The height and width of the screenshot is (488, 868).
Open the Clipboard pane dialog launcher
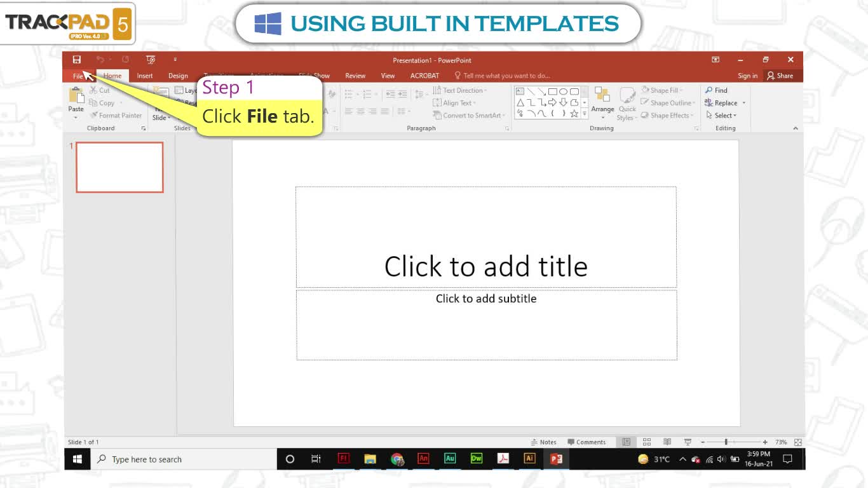144,128
